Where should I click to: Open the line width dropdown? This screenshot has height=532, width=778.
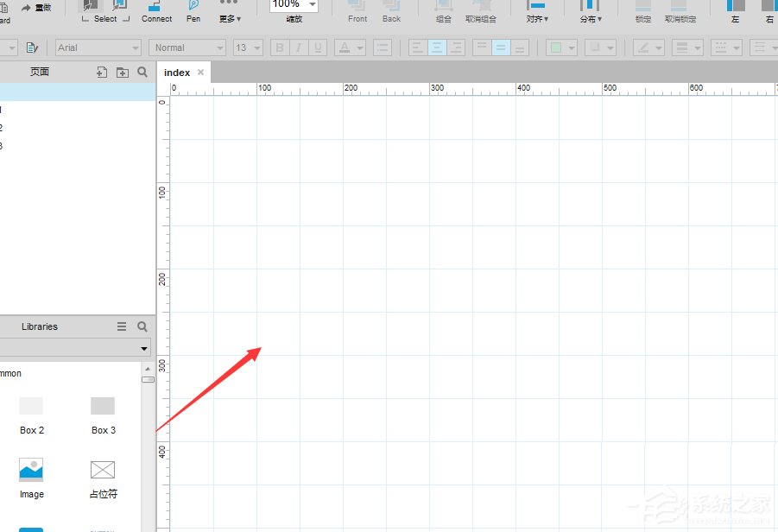687,47
